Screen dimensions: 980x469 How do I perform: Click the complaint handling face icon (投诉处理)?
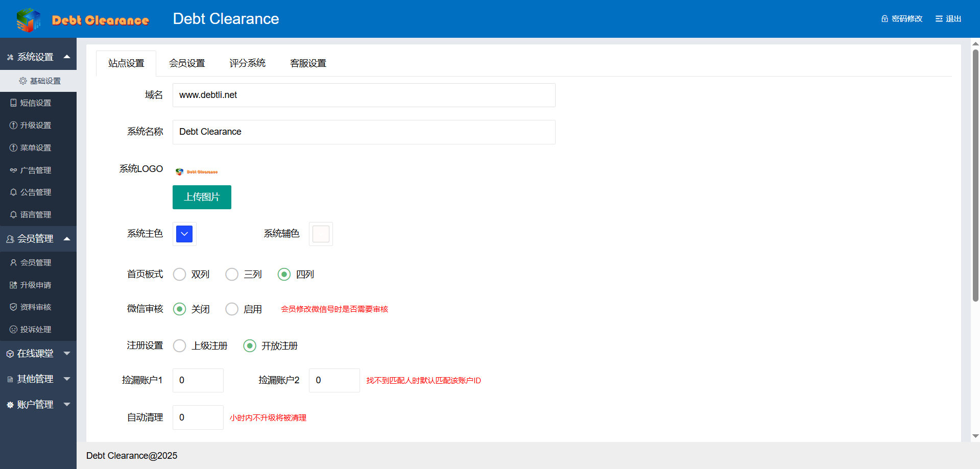(x=13, y=330)
